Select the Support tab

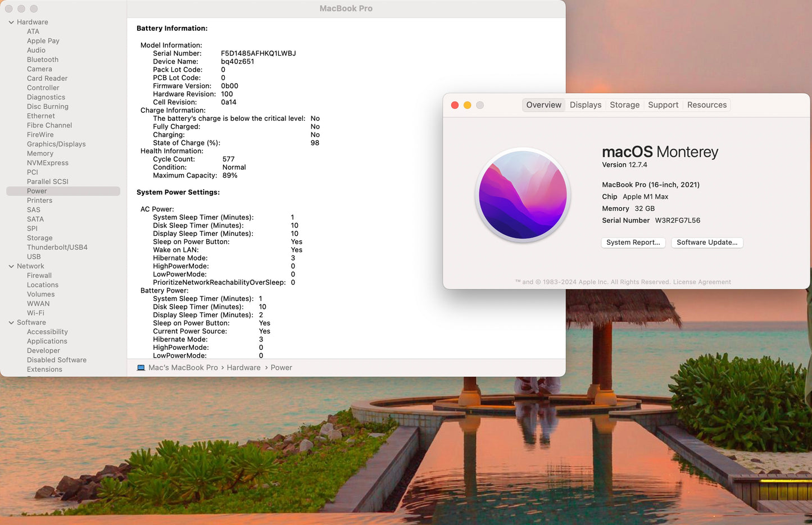click(663, 105)
